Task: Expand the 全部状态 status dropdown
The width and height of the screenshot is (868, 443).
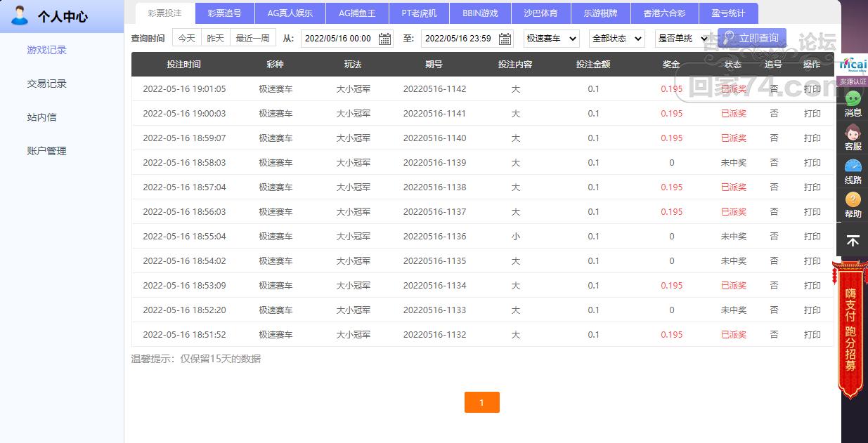Action: tap(616, 39)
